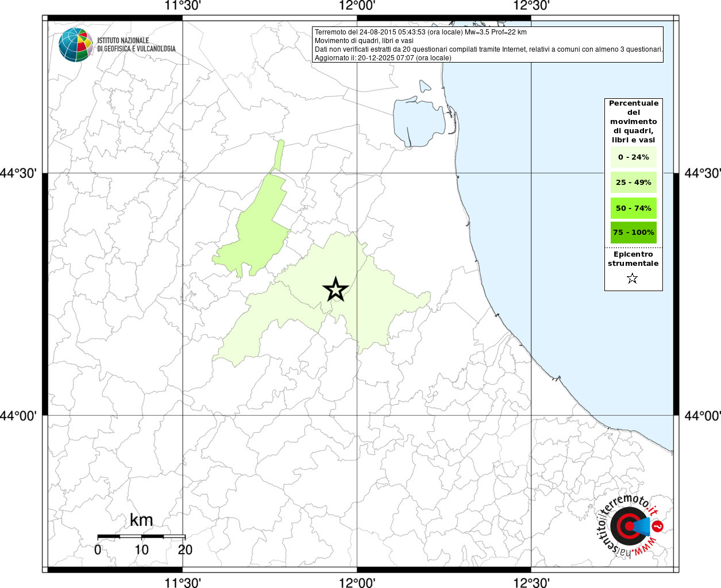Click the right 44°30' latitude label
This screenshot has height=588, width=721.
tap(702, 173)
